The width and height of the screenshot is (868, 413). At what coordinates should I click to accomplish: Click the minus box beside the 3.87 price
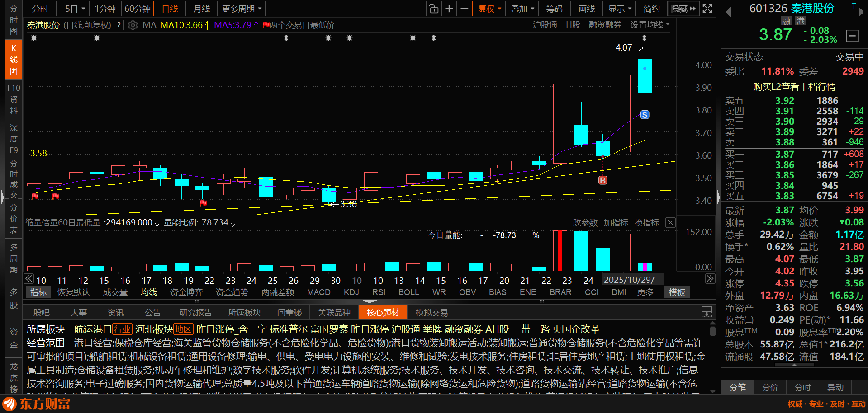coord(852,35)
